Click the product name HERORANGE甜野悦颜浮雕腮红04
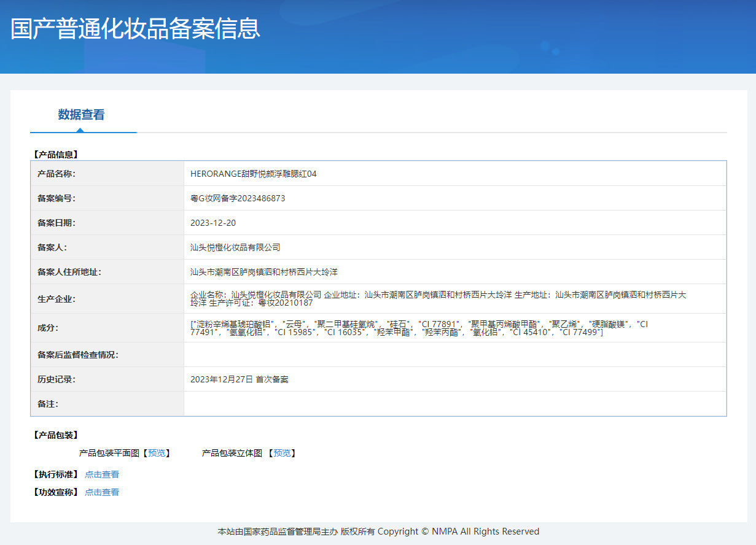Viewport: 756px width, 545px height. (254, 174)
